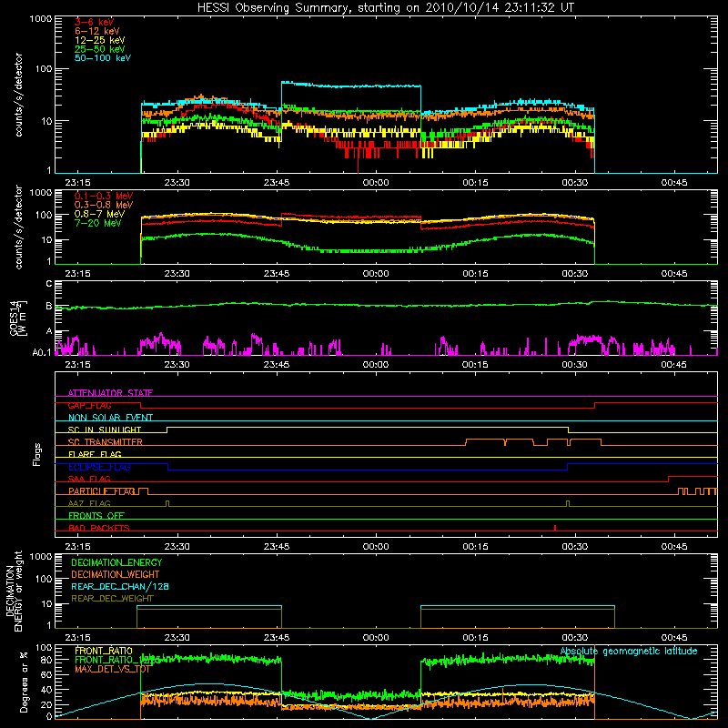Click the yellow FRONT_RATIO legend label
728x728 pixels.
click(x=104, y=651)
